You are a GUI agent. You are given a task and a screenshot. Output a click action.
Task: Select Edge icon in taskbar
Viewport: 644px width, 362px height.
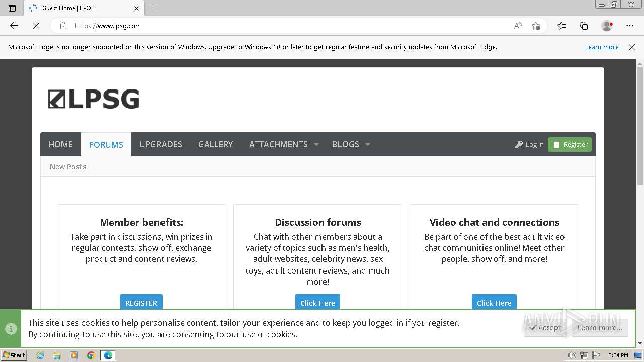108,355
